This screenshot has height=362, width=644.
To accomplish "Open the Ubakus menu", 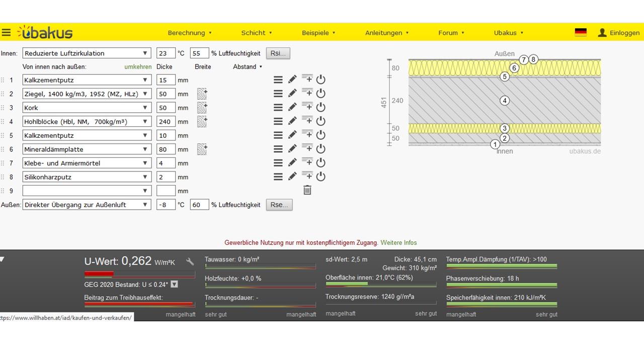I will pos(509,33).
